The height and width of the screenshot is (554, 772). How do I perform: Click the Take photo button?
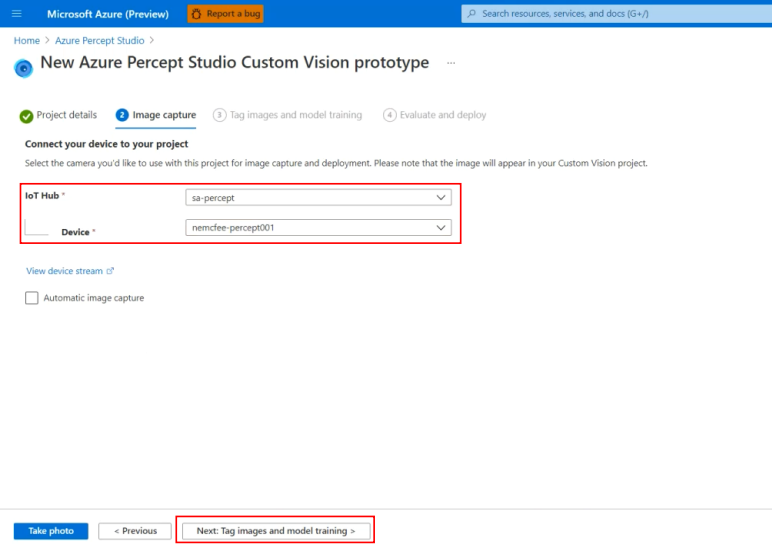(x=51, y=531)
